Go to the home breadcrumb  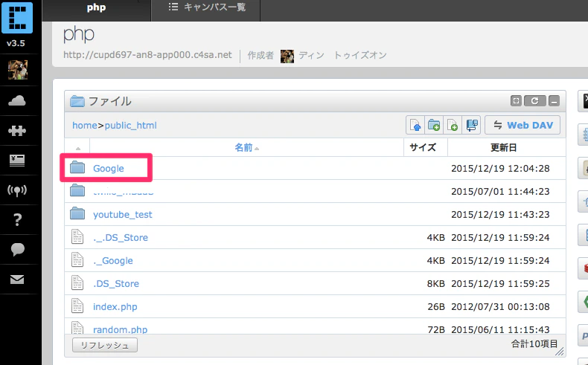pos(85,126)
